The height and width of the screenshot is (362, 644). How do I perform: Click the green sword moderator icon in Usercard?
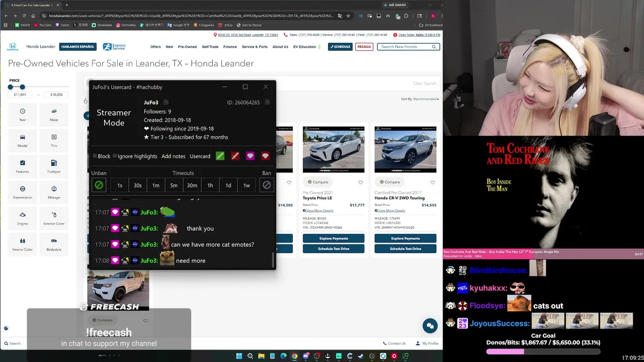click(x=220, y=156)
